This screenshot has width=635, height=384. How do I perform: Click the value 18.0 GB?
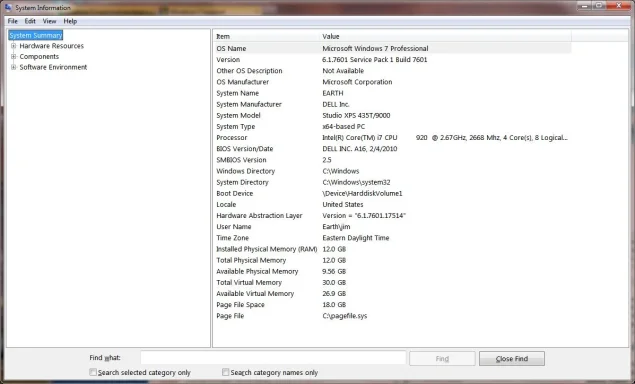click(334, 305)
